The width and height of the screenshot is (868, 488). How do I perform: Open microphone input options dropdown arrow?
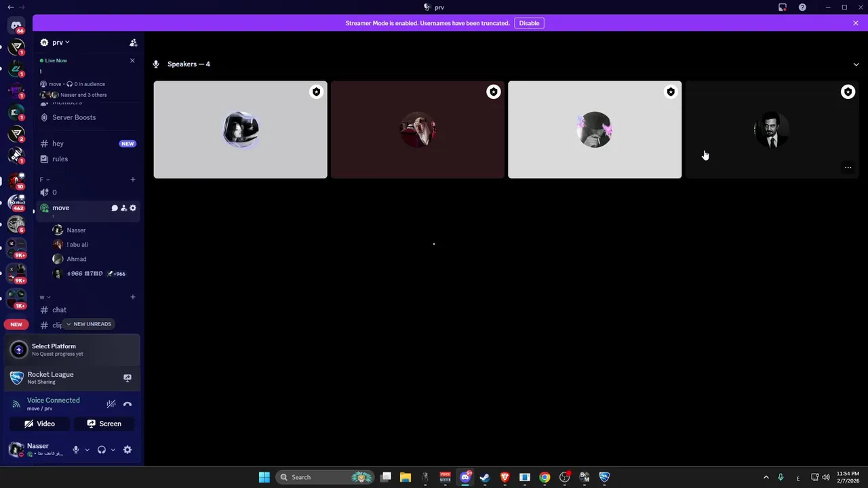87,450
